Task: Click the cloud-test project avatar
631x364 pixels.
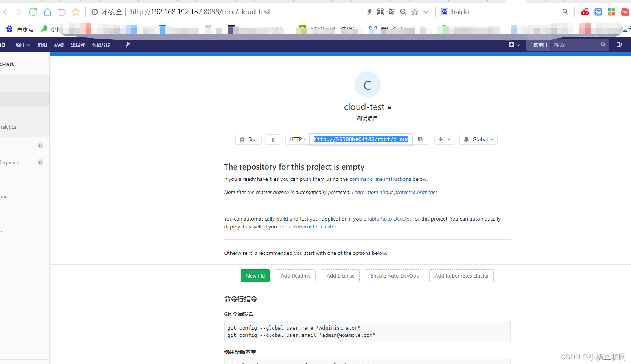Action: point(367,84)
